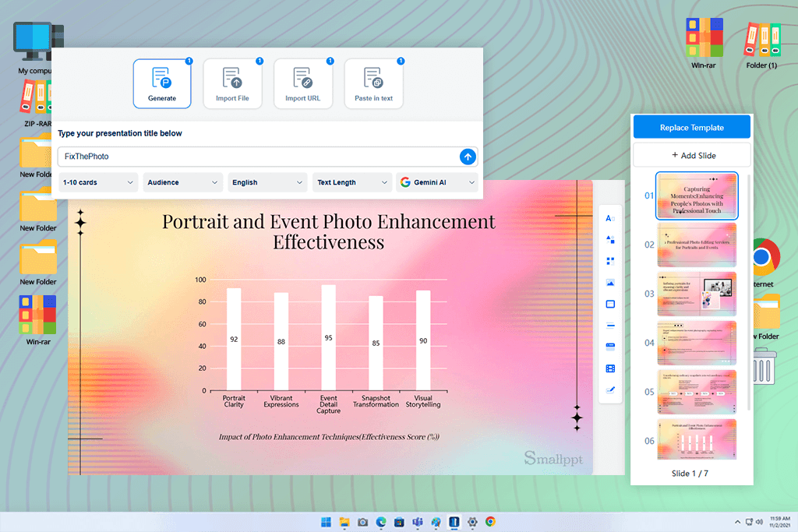Click the Event Detail Capture bar showing 95
The image size is (798, 532).
328,338
